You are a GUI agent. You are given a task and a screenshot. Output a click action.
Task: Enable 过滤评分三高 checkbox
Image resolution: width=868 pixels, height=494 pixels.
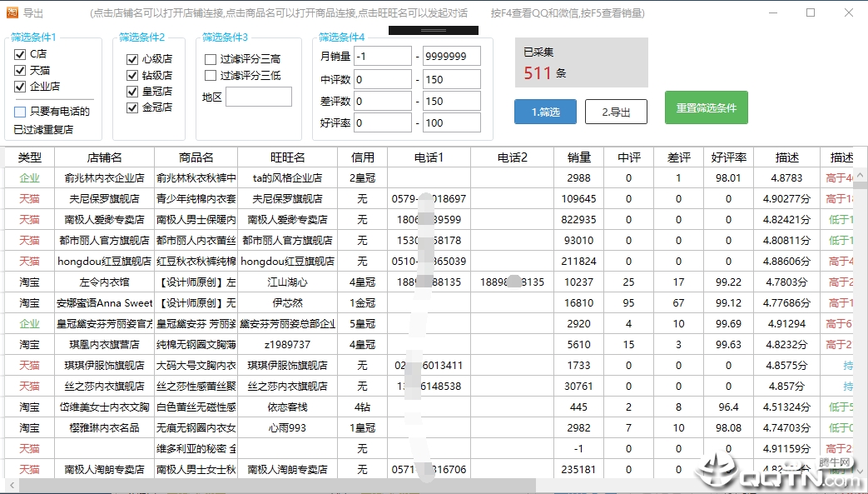[x=211, y=59]
